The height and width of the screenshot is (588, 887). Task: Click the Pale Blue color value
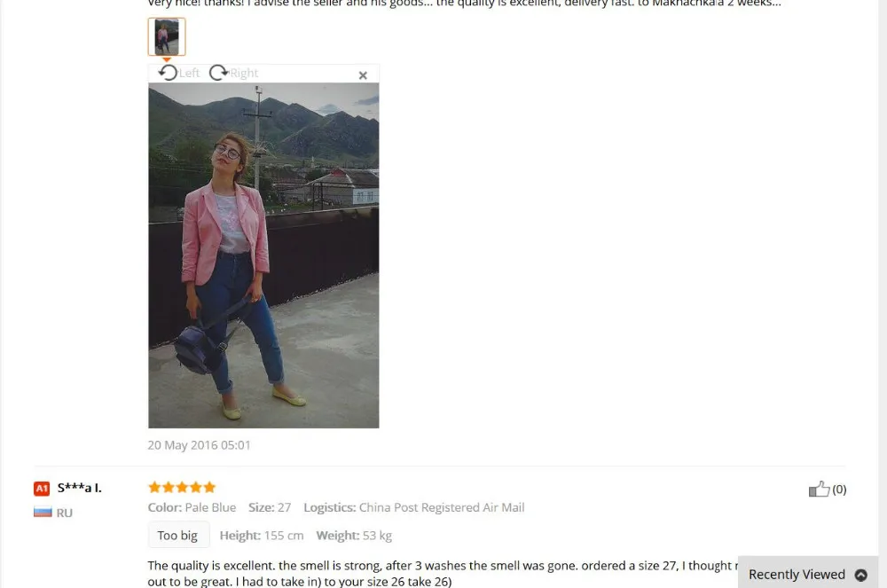(x=210, y=507)
